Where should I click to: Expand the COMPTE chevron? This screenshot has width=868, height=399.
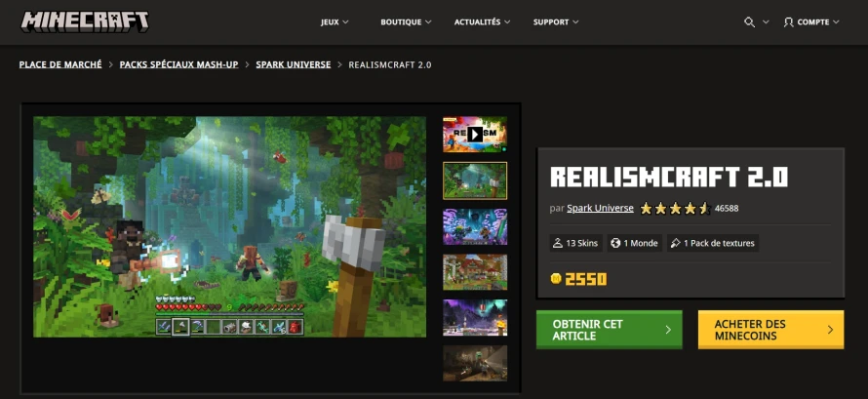click(836, 22)
